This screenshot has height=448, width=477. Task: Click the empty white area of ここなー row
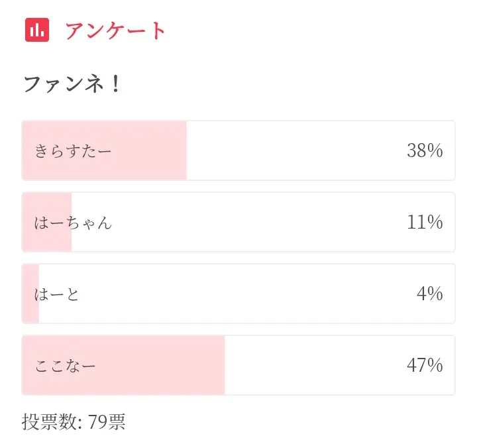311,365
